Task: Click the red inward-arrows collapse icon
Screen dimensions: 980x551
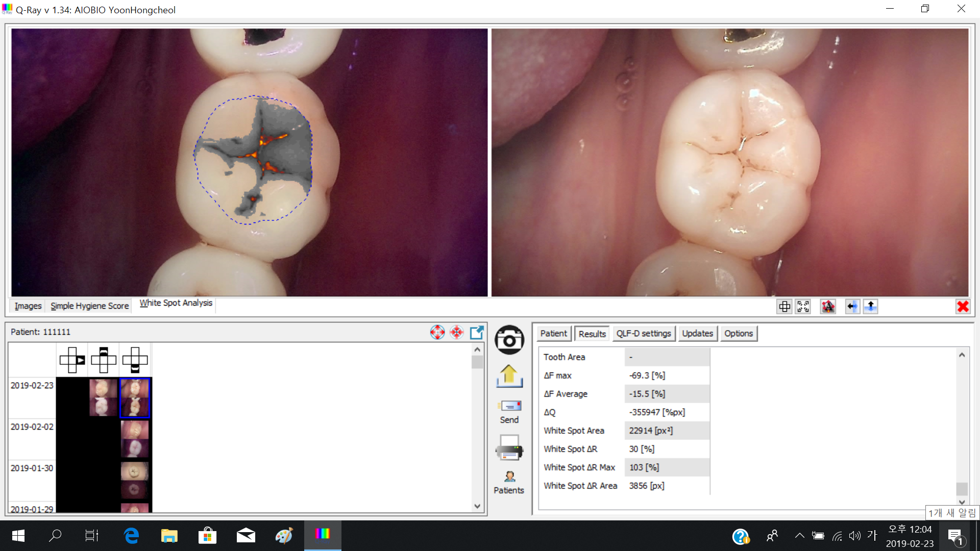Action: pos(457,333)
